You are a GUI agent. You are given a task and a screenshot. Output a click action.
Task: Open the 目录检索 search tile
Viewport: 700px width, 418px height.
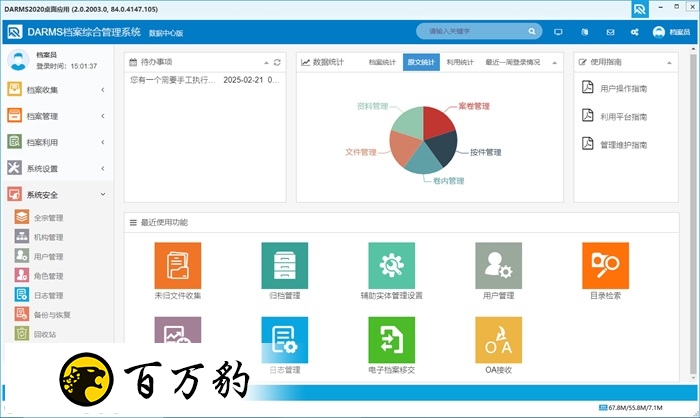[x=605, y=265]
